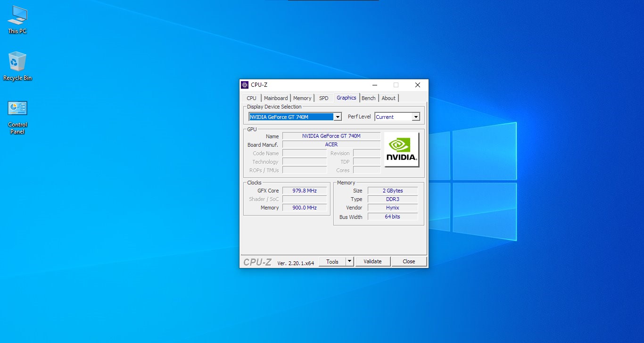
Task: Switch to the SPD tab
Action: (x=324, y=98)
